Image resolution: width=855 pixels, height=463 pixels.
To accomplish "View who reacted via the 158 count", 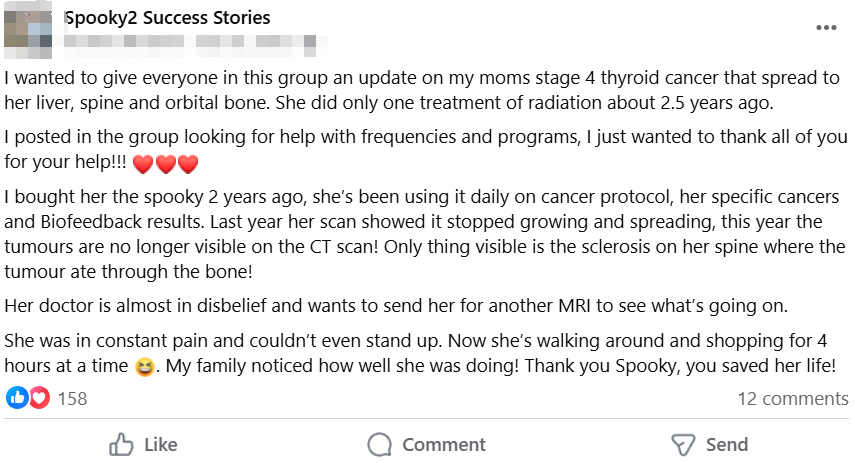I will 72,399.
